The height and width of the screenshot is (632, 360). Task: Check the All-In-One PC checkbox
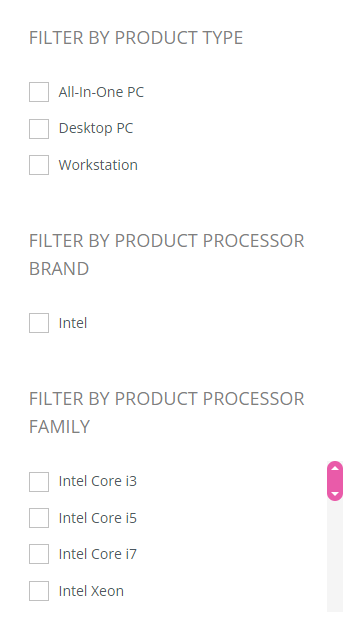[x=39, y=92]
